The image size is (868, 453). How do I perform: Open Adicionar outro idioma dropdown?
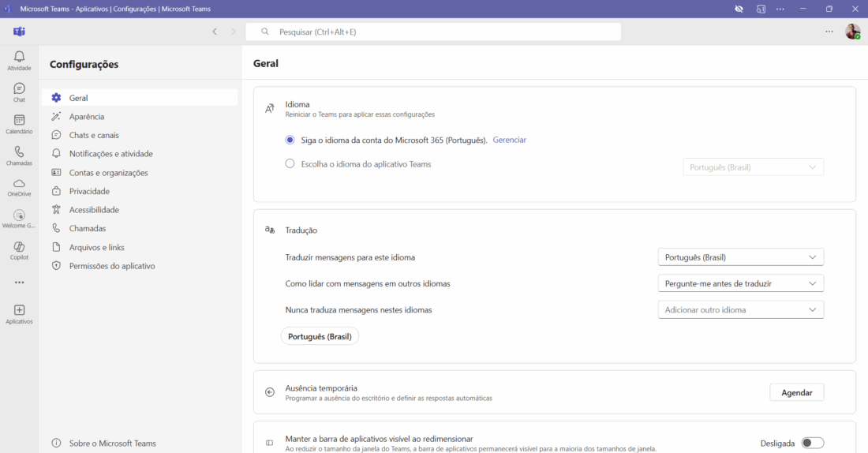(x=741, y=309)
